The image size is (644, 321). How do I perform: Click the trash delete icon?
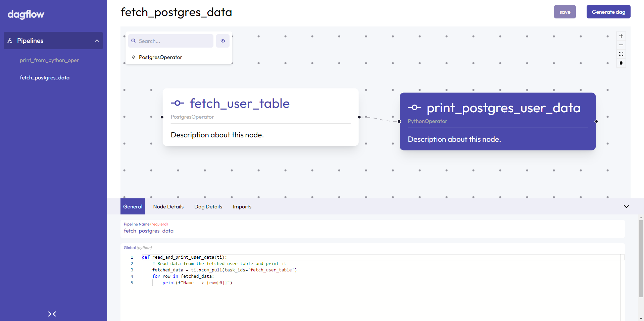point(621,63)
